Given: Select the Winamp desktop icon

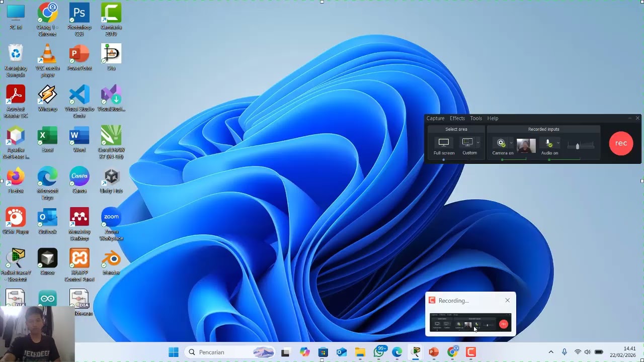Looking at the screenshot, I should click(47, 99).
